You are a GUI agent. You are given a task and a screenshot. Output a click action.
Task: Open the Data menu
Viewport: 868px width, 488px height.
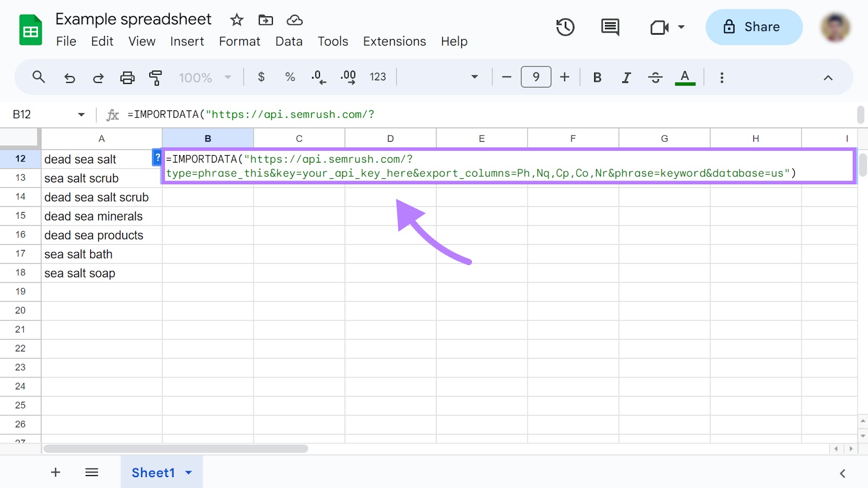(x=289, y=41)
